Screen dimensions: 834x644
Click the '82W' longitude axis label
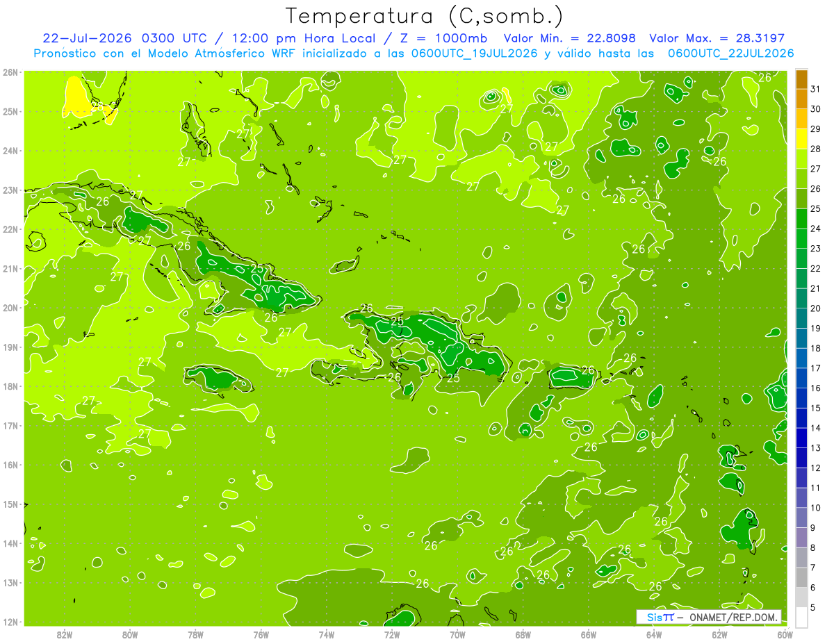click(65, 634)
